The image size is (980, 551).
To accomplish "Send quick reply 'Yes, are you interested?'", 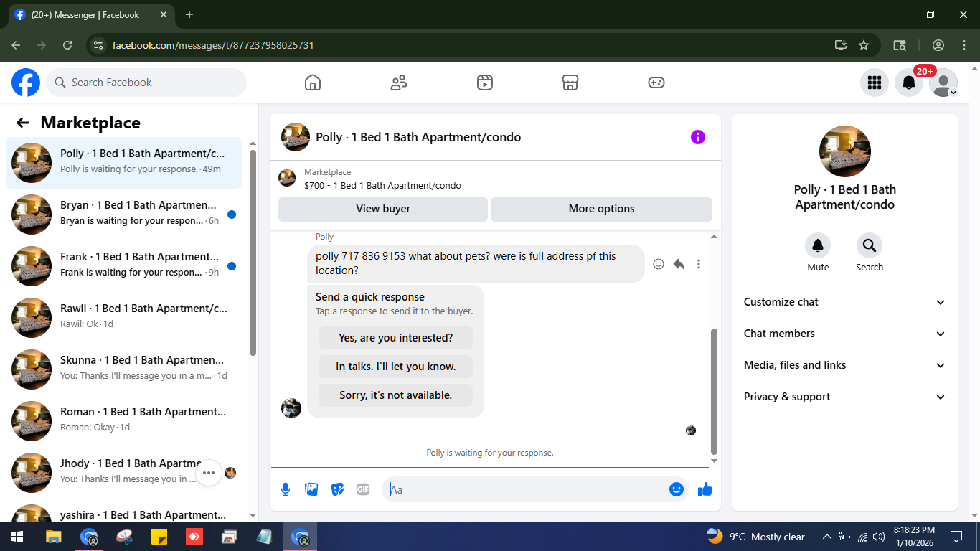I will 395,338.
